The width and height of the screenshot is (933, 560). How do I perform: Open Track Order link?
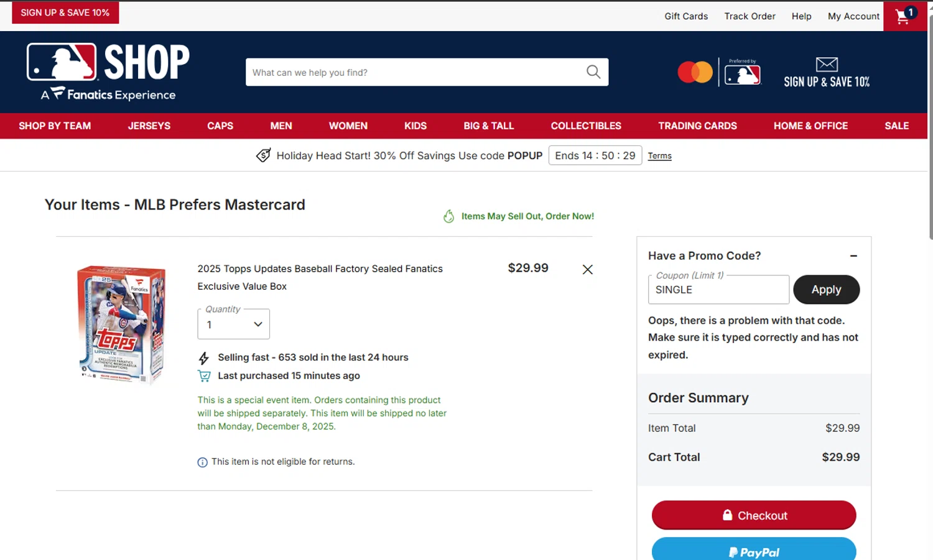pyautogui.click(x=750, y=16)
